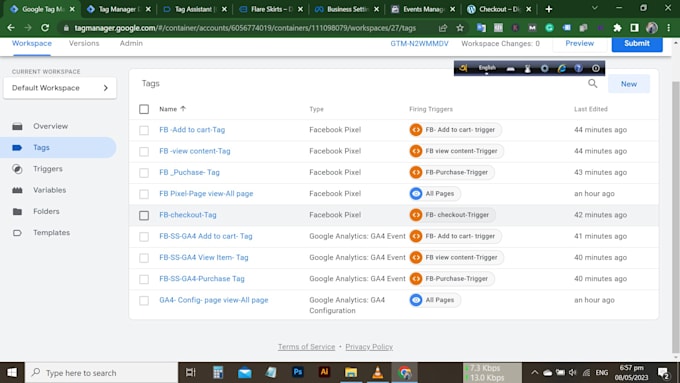Check the GA4- Config- page view checkbox

[x=144, y=300]
